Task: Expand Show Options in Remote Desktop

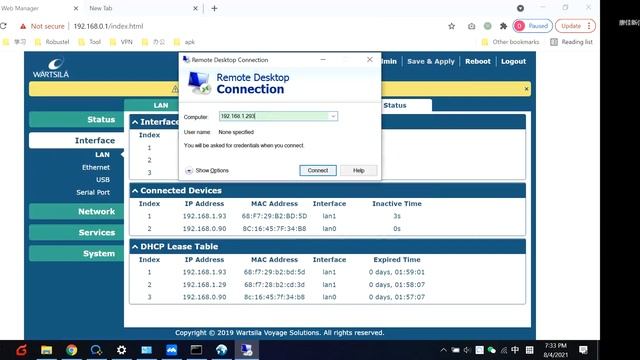Action: click(x=207, y=171)
